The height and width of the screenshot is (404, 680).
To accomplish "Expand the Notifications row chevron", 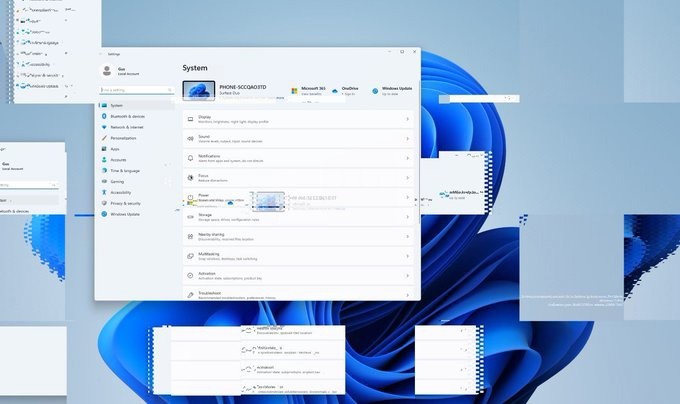I will coord(408,158).
